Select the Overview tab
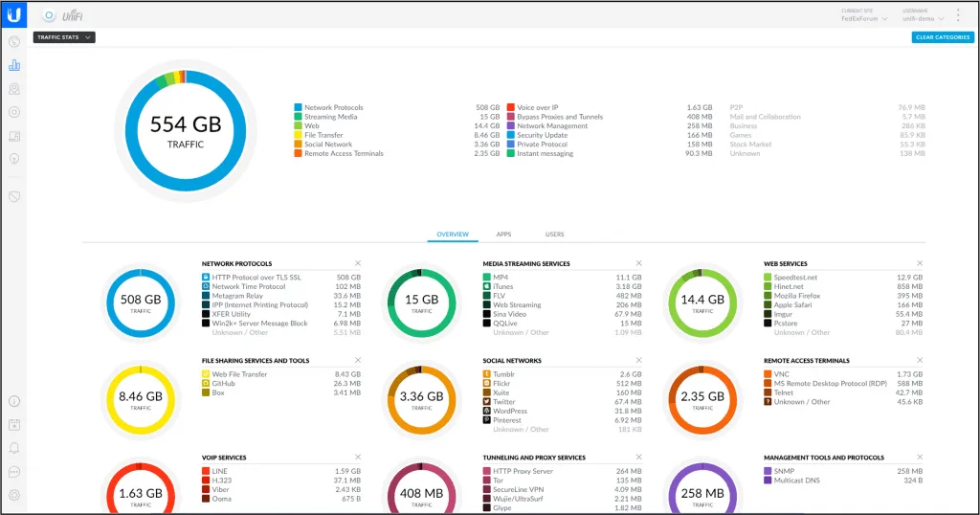Screen dimensions: 980x515 coord(453,235)
